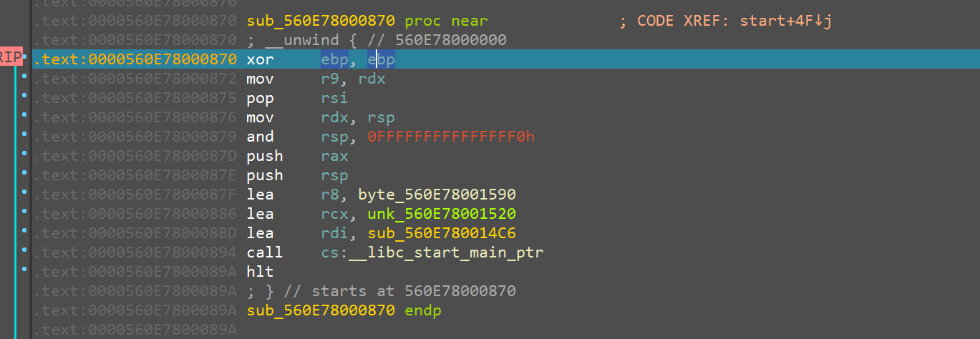Go to byte_560E78001590 label
The width and height of the screenshot is (980, 339).
click(x=437, y=195)
